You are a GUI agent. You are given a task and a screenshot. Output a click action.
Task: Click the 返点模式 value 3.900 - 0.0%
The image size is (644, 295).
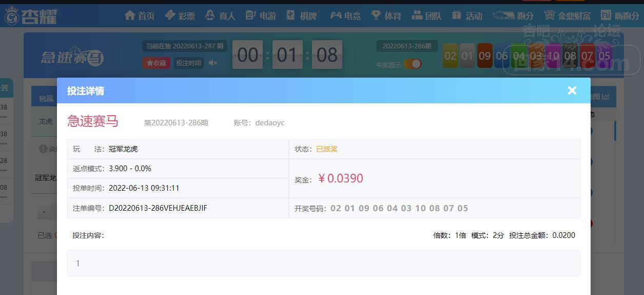tap(130, 169)
